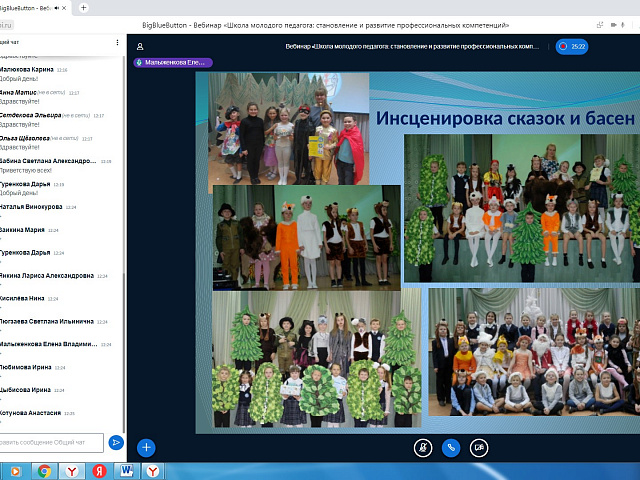Focus the chat message input field

pyautogui.click(x=51, y=442)
